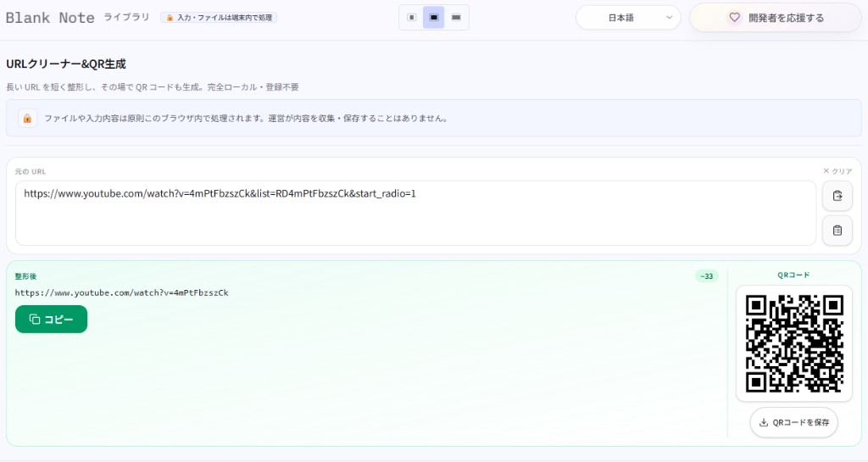Viewport: 868px width, 462px height.
Task: Click the lock icon in the privacy notice
Action: click(27, 119)
